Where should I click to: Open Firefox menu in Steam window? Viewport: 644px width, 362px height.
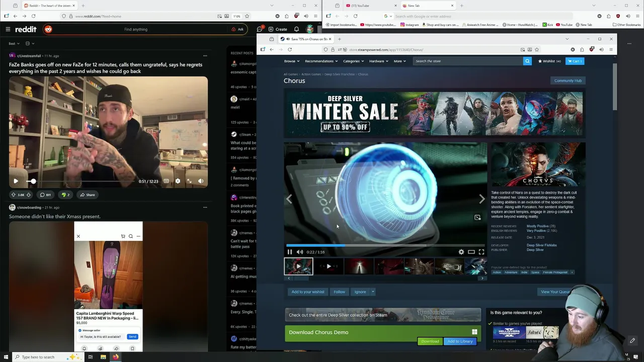[x=611, y=49]
